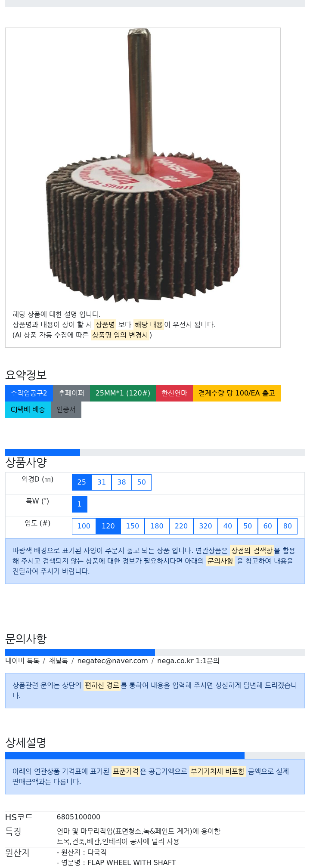Select grit 100 option

pos(84,526)
